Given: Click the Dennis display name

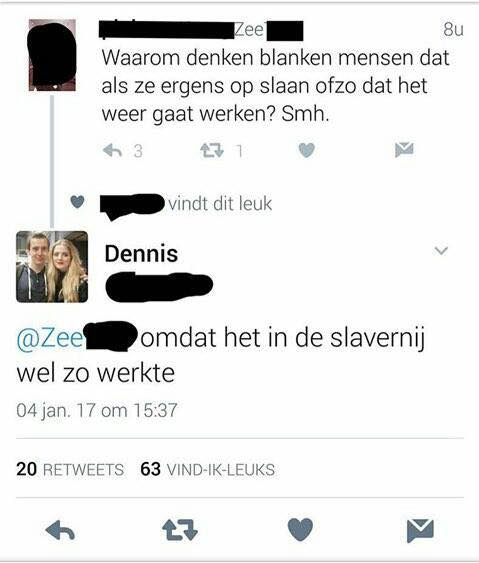Looking at the screenshot, I should [141, 254].
